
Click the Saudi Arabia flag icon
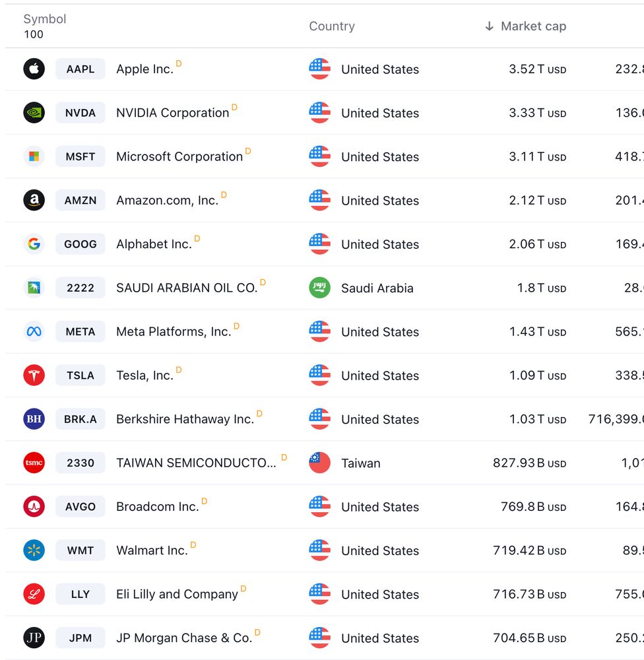(319, 288)
